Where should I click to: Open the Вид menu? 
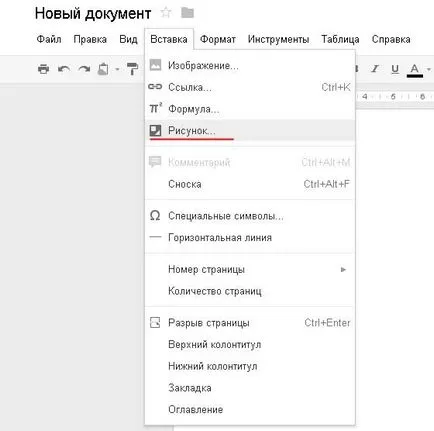pos(128,39)
